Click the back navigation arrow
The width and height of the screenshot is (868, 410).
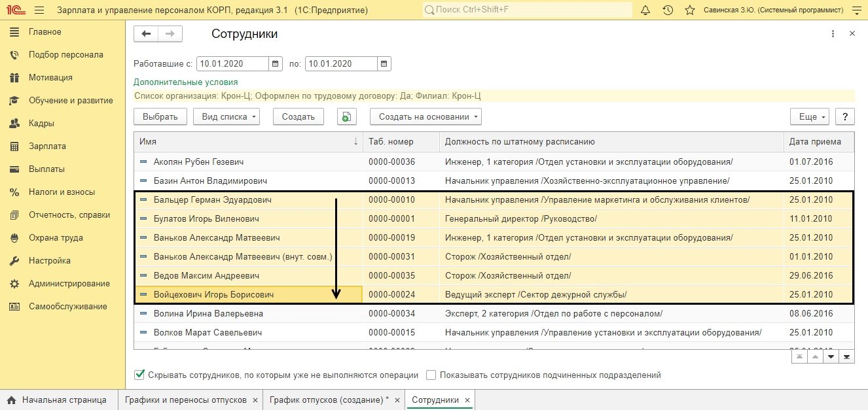click(x=146, y=34)
